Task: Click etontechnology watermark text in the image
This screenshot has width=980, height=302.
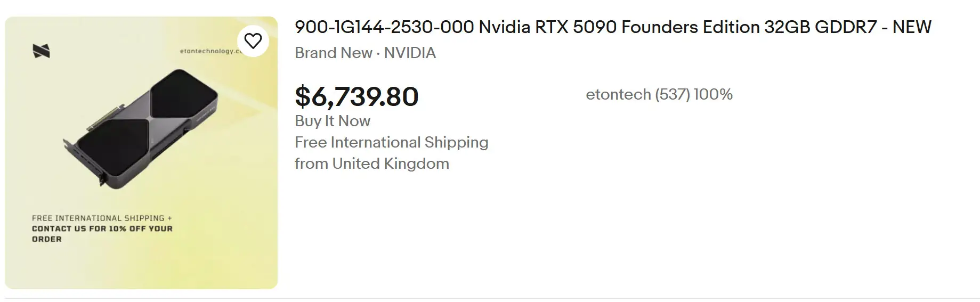Action: tap(209, 51)
